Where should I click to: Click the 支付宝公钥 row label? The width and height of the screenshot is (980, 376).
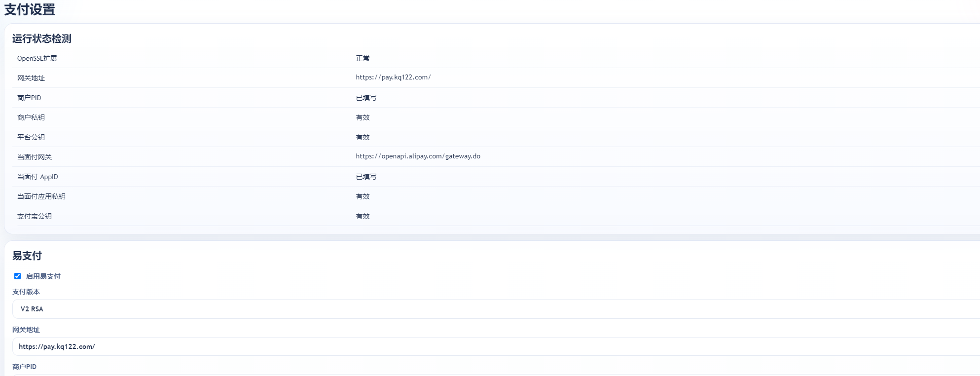coord(34,216)
